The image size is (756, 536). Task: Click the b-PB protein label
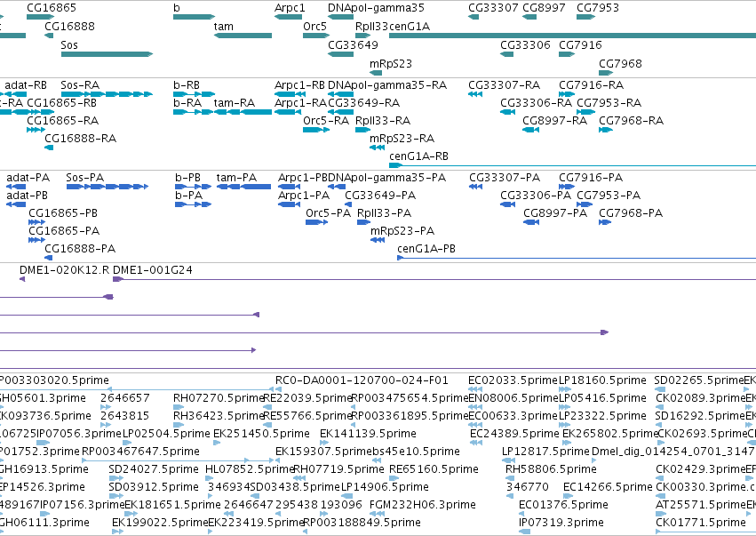point(187,178)
